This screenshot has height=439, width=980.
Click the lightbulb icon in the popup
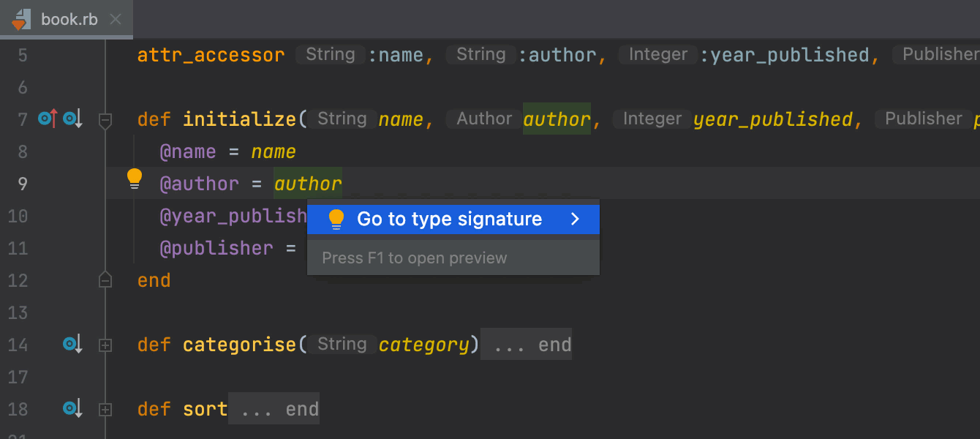click(x=336, y=219)
